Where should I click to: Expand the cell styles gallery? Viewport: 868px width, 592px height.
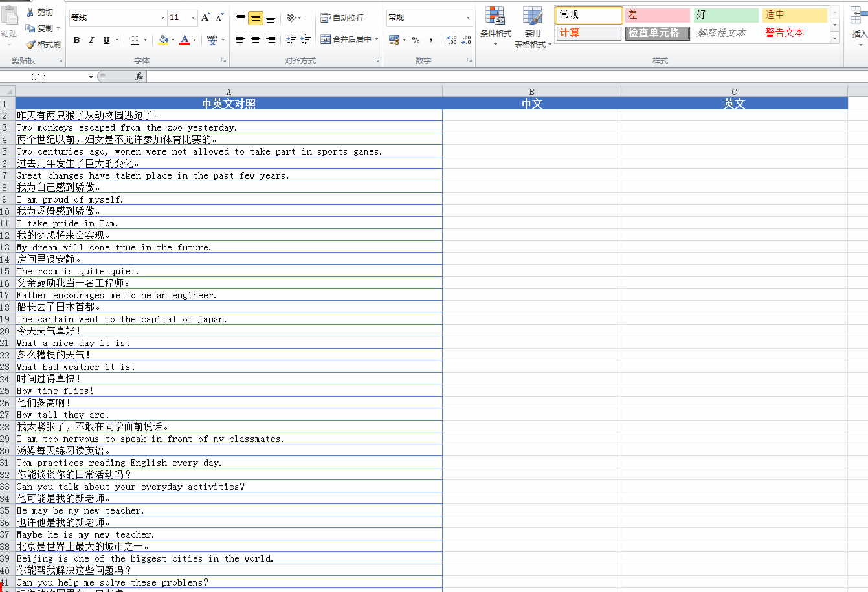click(835, 39)
